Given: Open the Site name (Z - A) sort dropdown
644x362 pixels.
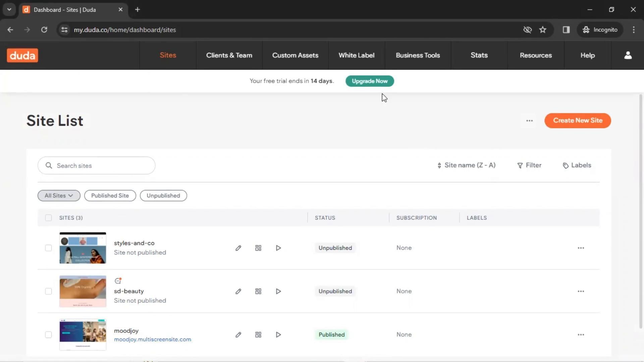Looking at the screenshot, I should point(466,165).
